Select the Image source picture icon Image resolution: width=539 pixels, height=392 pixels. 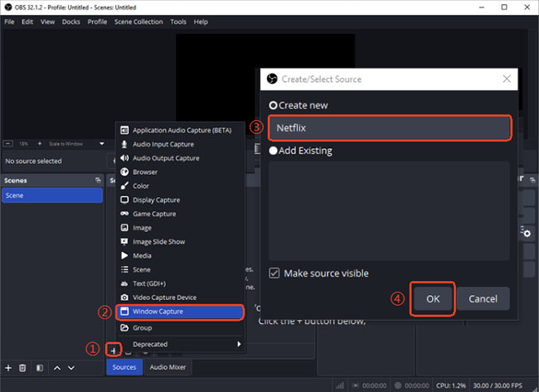124,227
